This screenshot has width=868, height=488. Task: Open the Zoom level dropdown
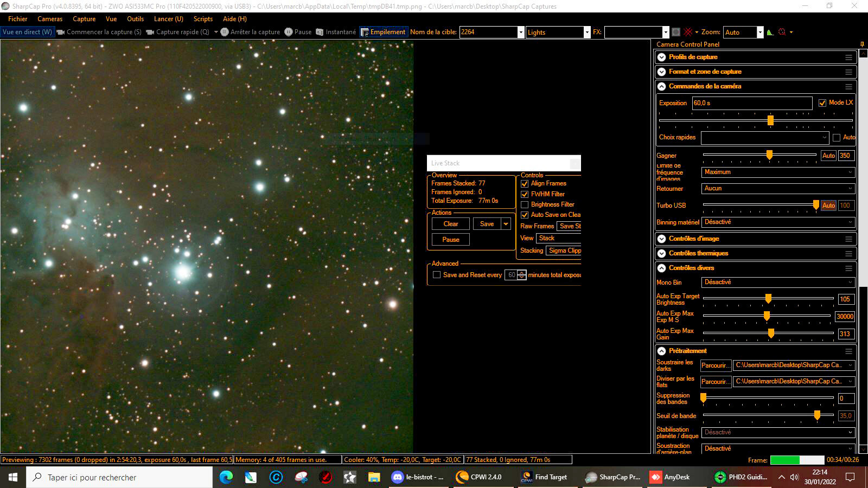760,32
